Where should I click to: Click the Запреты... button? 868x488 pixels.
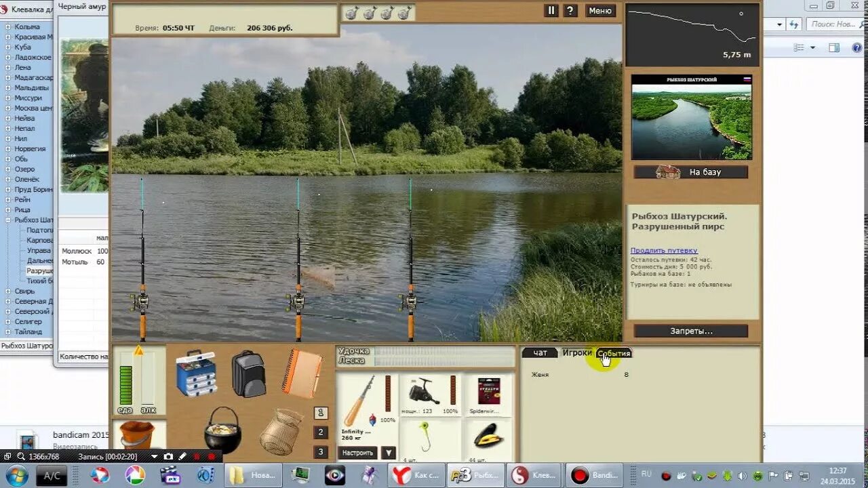click(x=691, y=331)
